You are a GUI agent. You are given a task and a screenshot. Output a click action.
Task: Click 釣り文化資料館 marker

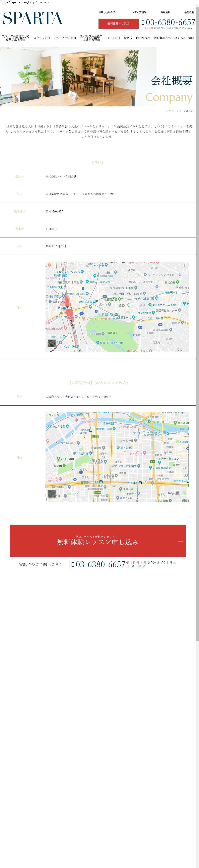(157, 298)
